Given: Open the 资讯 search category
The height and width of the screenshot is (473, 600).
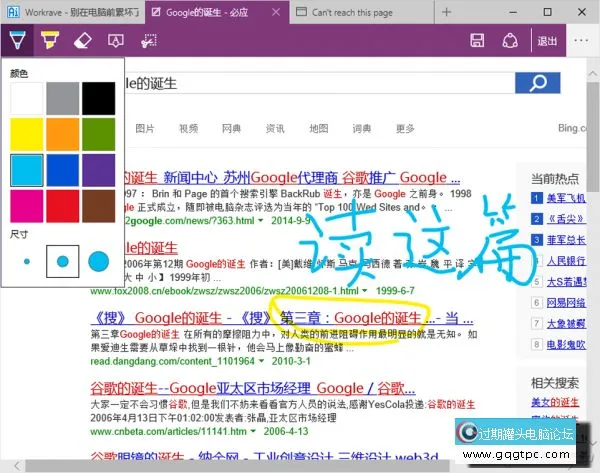Looking at the screenshot, I should tap(275, 129).
